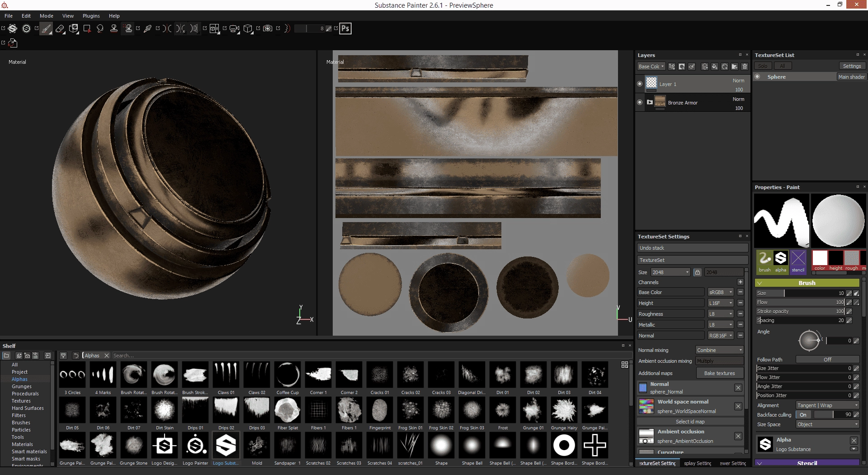Adjust the brush Size slider
868x475 pixels.
click(x=800, y=293)
